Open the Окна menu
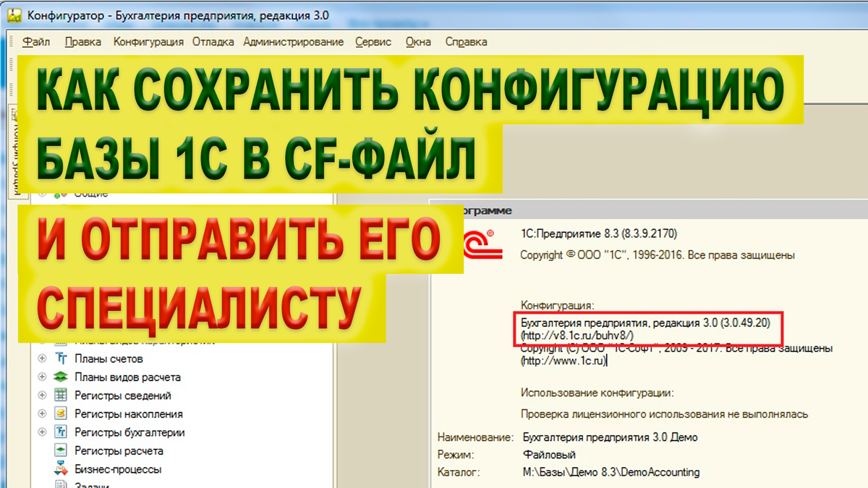Image resolution: width=868 pixels, height=488 pixels. click(418, 42)
